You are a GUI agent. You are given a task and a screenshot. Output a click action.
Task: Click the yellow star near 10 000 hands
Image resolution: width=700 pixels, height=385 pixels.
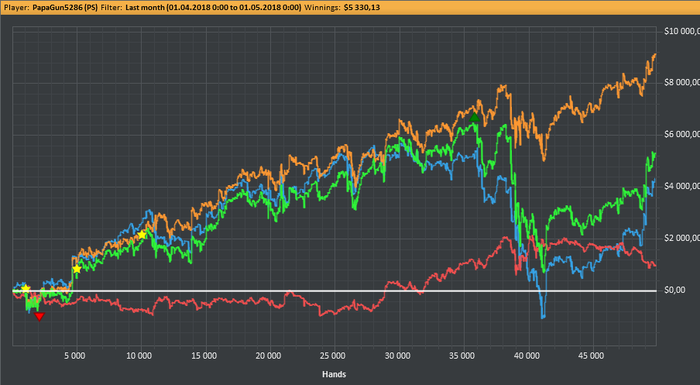tap(142, 235)
